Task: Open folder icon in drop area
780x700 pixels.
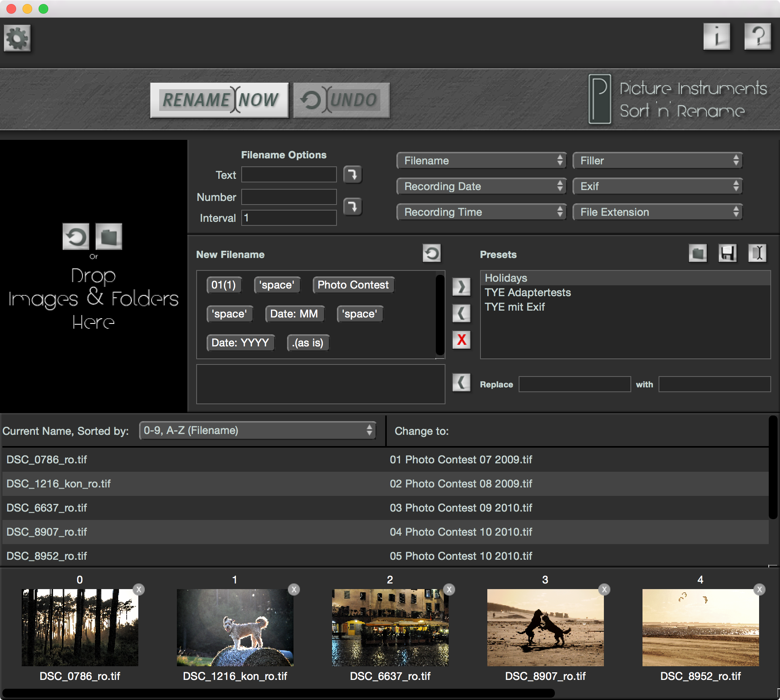Action: (x=109, y=237)
